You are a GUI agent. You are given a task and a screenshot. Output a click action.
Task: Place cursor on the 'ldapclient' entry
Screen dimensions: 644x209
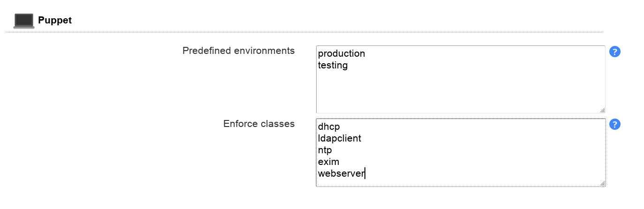coord(340,138)
